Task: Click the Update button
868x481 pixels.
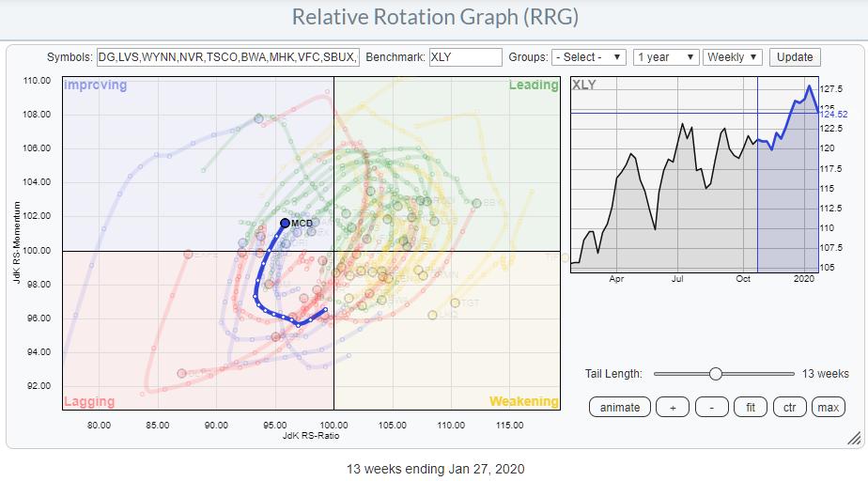Action: pyautogui.click(x=794, y=57)
